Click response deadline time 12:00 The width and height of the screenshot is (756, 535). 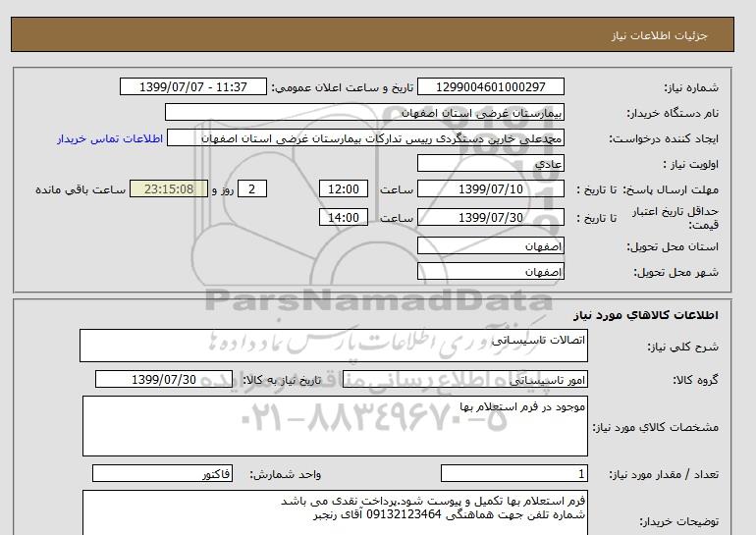tap(344, 188)
